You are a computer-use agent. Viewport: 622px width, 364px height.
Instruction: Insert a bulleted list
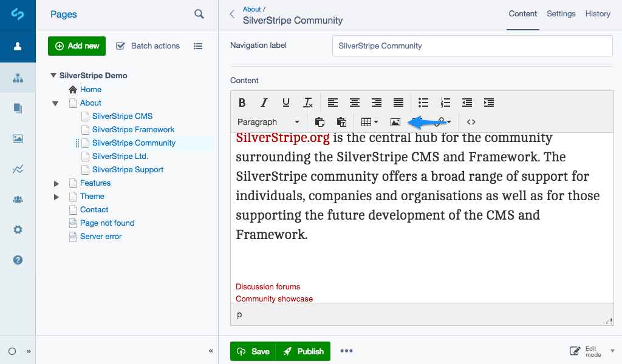point(423,103)
